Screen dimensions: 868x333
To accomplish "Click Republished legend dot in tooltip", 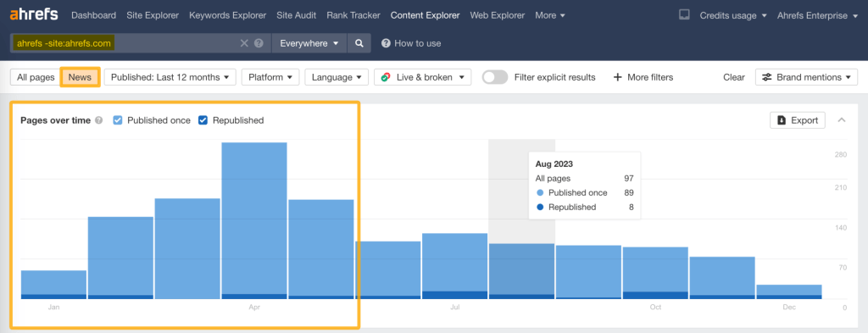I will [540, 208].
